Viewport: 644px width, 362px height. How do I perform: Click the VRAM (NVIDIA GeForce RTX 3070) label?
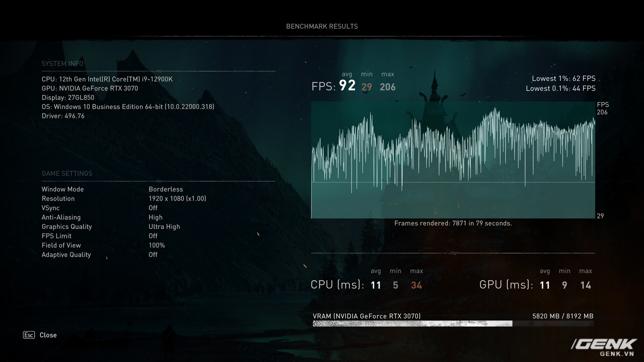click(x=367, y=316)
